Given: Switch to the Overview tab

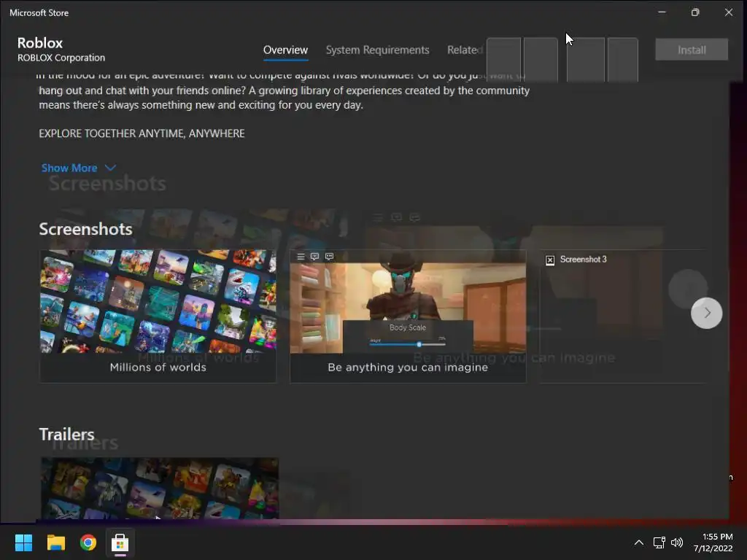Looking at the screenshot, I should pyautogui.click(x=285, y=50).
